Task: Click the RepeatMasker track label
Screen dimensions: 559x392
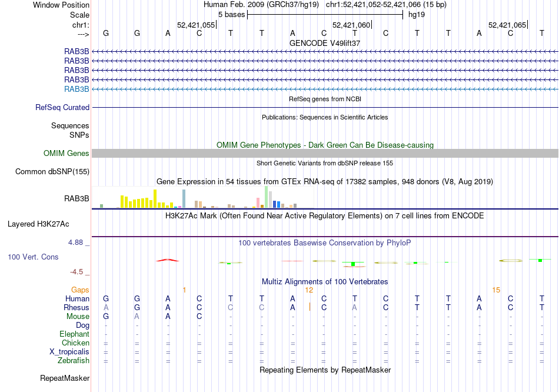Action: pos(65,378)
